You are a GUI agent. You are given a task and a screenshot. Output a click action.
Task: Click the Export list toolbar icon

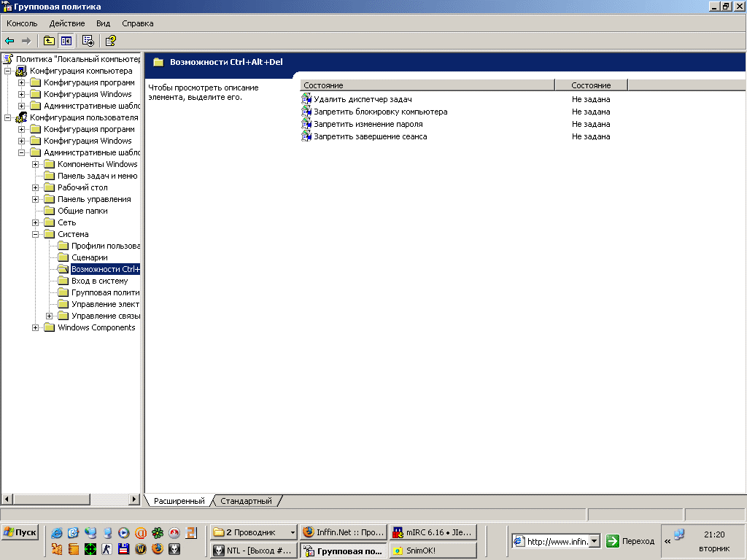click(x=88, y=41)
